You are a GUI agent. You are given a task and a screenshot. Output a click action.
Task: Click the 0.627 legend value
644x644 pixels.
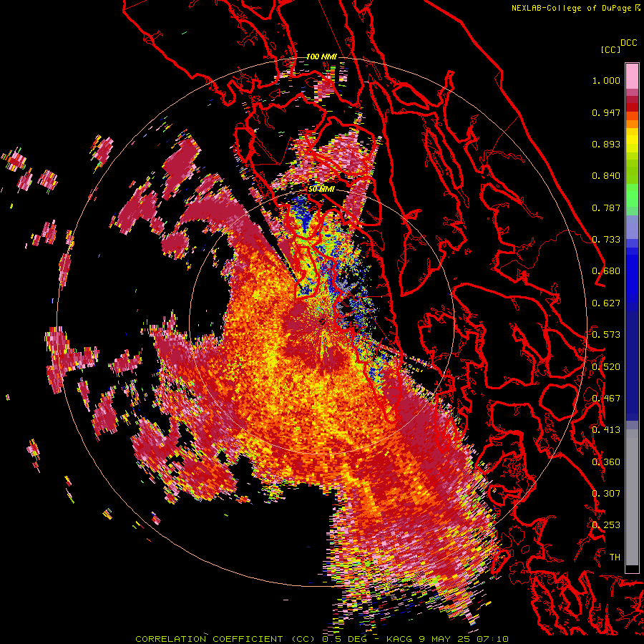coord(606,303)
